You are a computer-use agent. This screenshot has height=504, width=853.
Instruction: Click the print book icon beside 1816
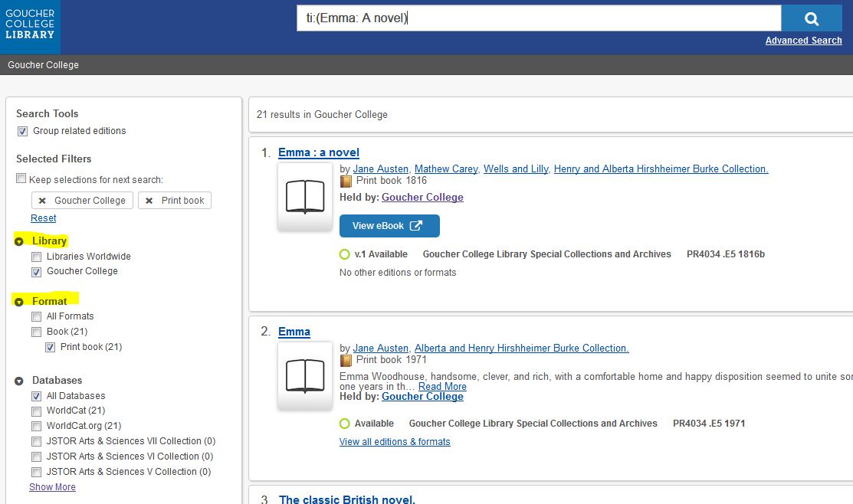pos(346,181)
